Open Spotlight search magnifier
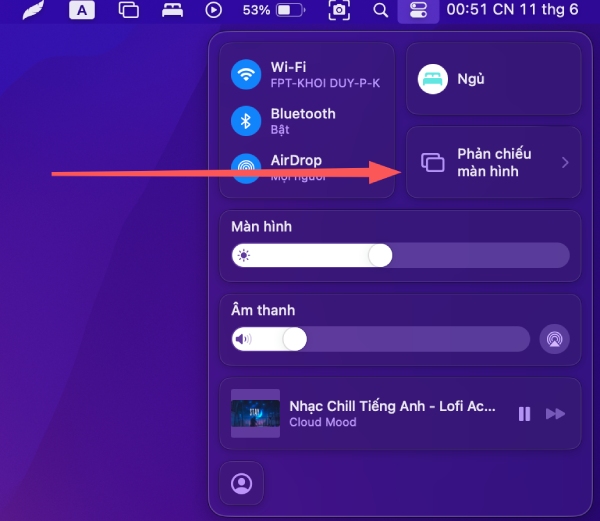This screenshot has height=521, width=600. (x=380, y=10)
